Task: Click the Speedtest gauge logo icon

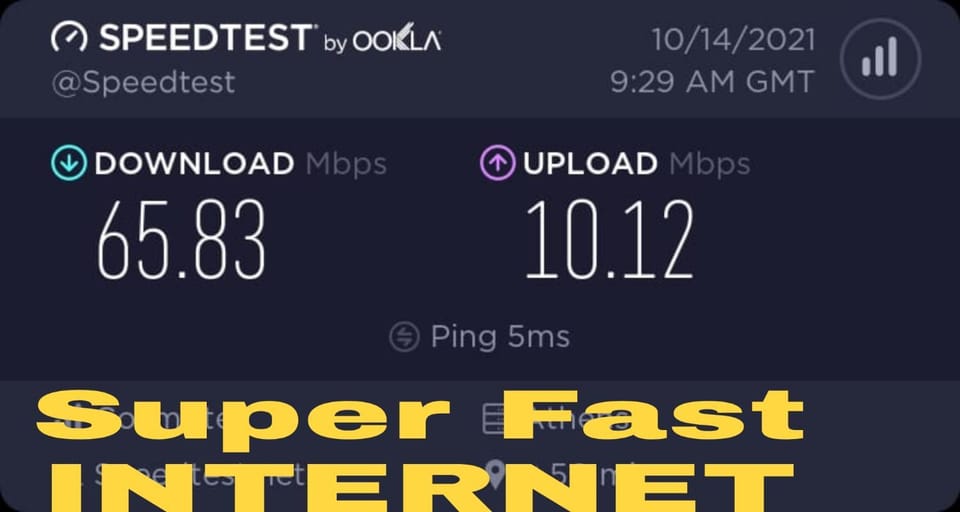Action: (69, 38)
